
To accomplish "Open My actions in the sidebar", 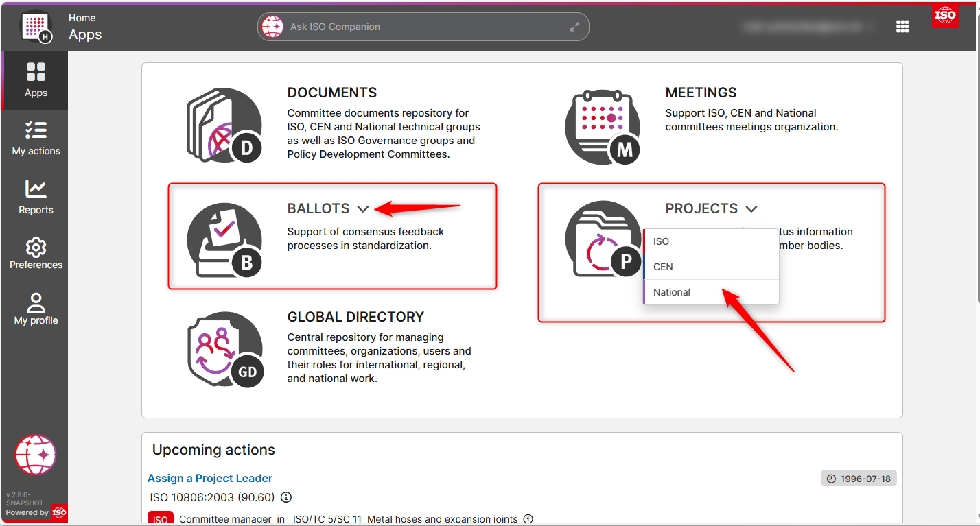I will pyautogui.click(x=36, y=138).
